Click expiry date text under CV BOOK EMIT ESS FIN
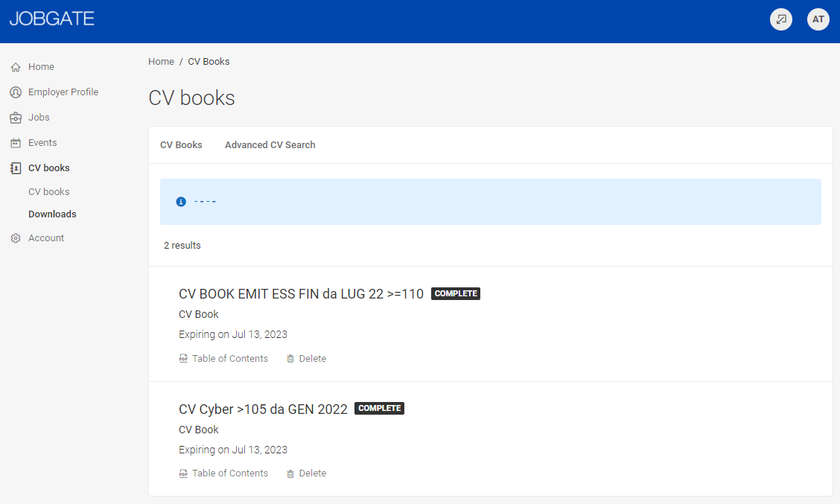Screen dimensions: 840x504 233,335
